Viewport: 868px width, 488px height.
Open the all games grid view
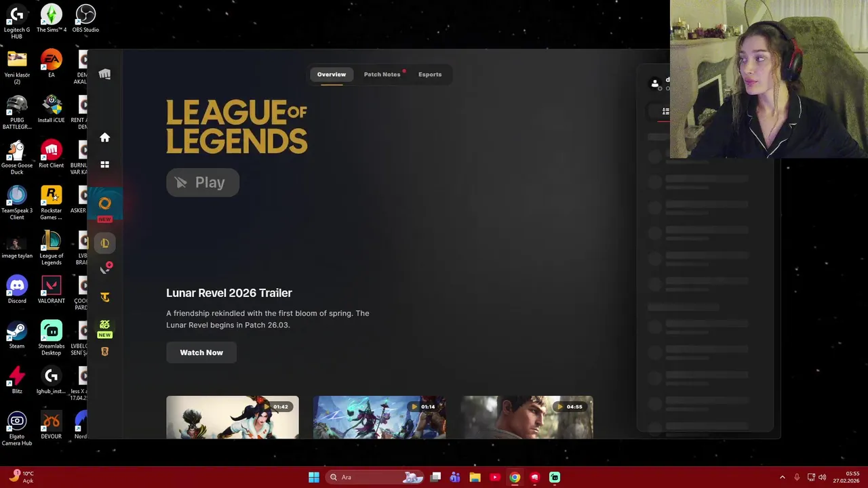pos(104,165)
